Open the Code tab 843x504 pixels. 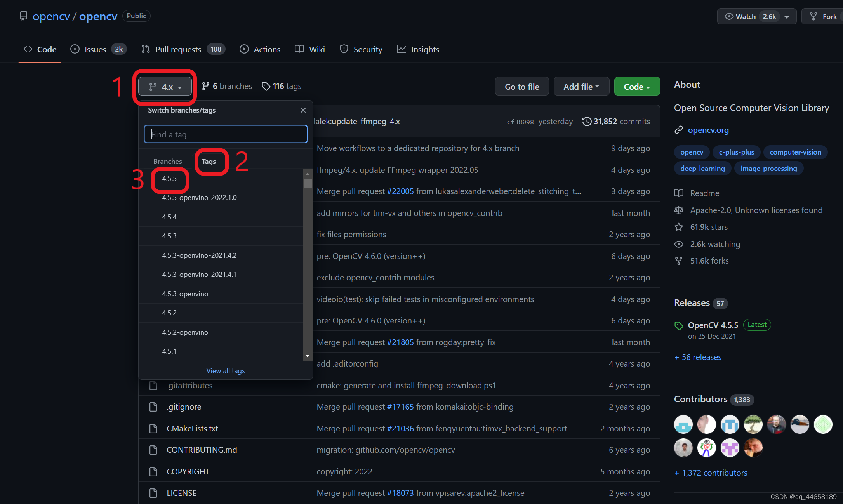40,49
